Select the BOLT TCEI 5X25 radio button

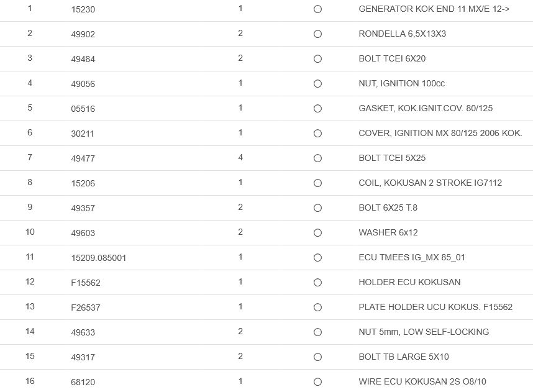pos(317,158)
